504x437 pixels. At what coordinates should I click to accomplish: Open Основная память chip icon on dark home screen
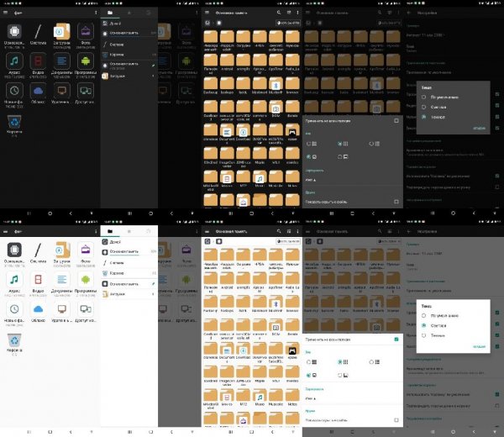coord(14,31)
